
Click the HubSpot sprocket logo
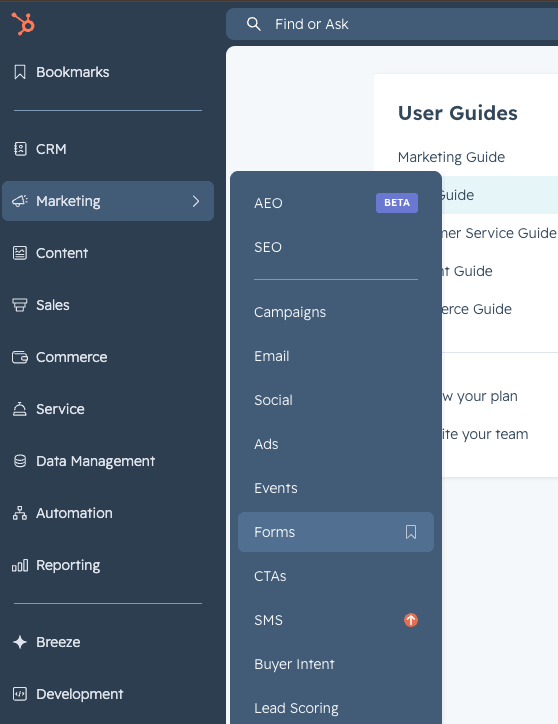23,24
